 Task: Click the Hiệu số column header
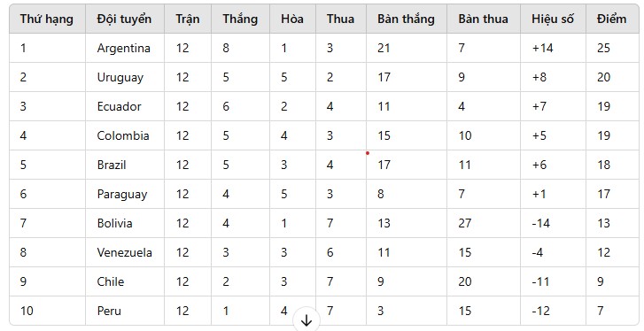click(x=554, y=19)
